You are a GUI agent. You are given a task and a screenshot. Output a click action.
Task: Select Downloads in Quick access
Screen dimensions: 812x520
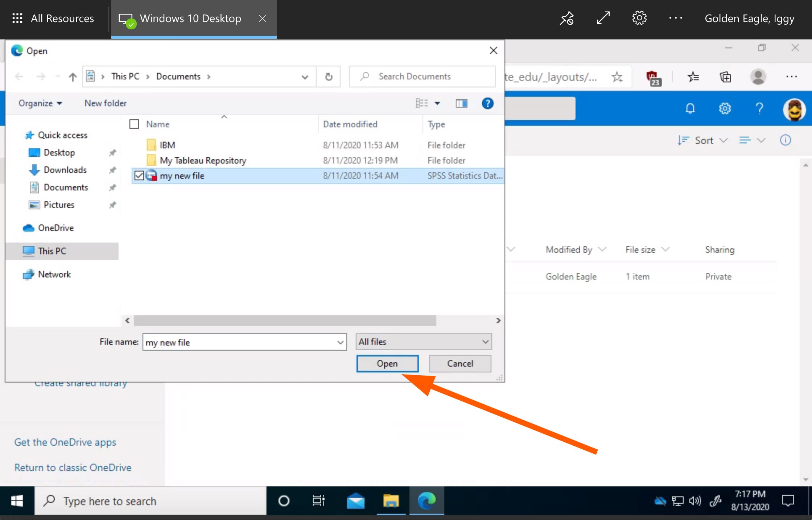click(x=65, y=170)
